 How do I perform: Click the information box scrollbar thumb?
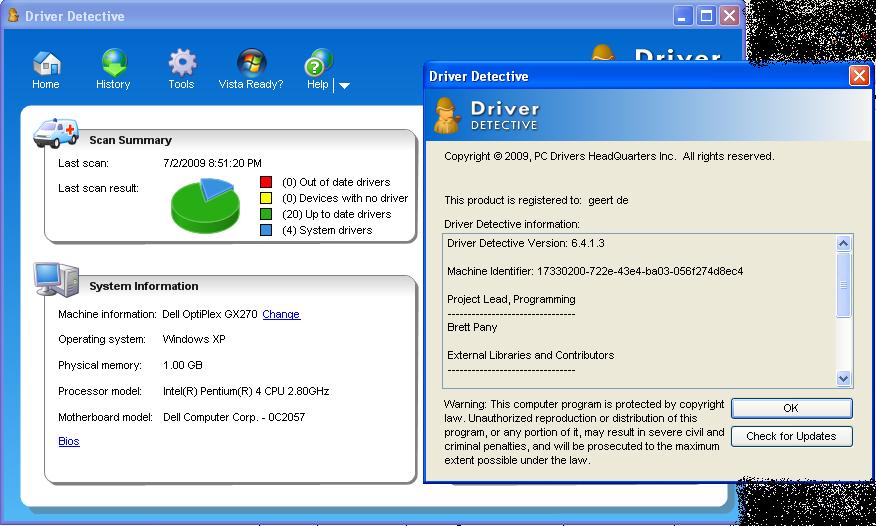[x=844, y=284]
